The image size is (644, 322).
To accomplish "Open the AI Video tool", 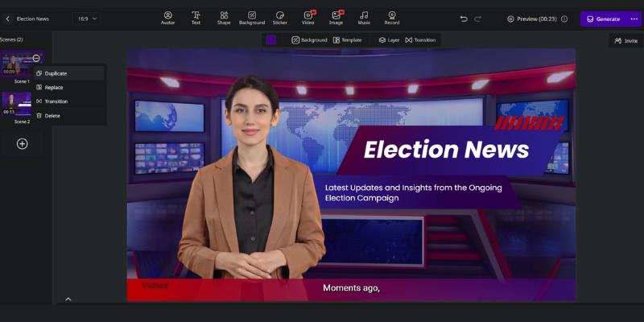I will tap(308, 19).
